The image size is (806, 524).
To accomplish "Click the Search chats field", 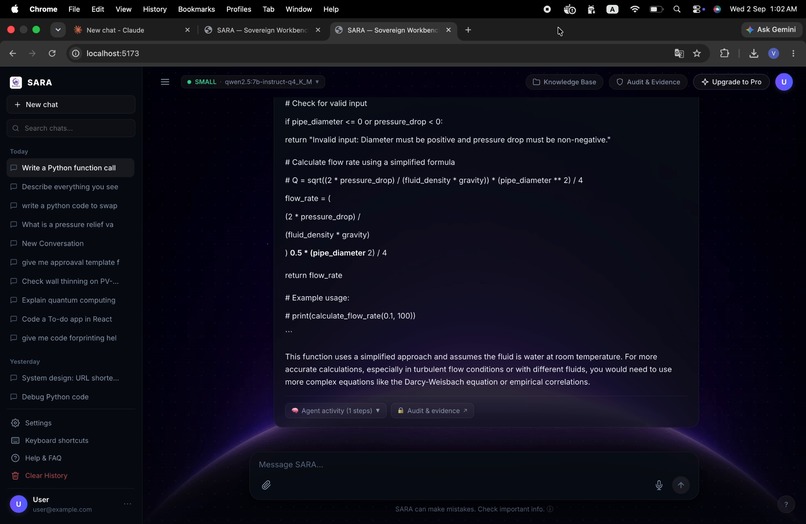I will click(71, 128).
